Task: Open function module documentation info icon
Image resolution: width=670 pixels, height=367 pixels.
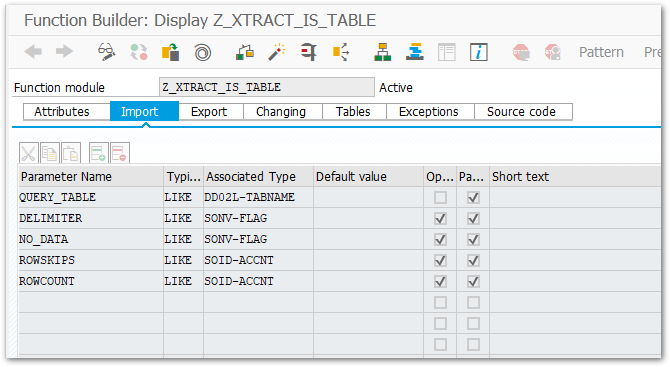Action: (x=479, y=52)
